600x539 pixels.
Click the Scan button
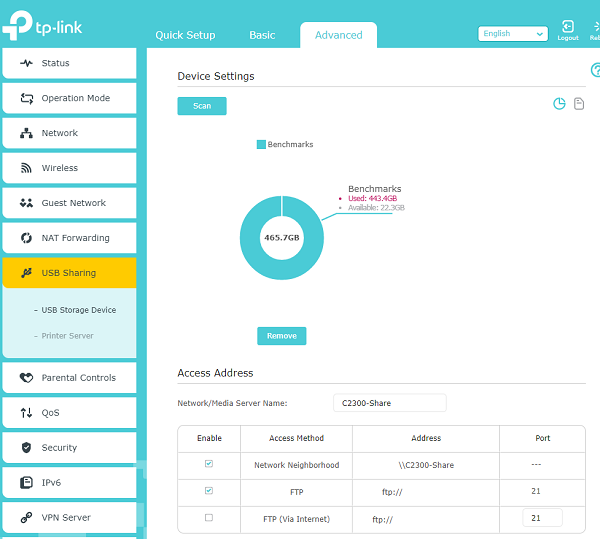tap(202, 106)
